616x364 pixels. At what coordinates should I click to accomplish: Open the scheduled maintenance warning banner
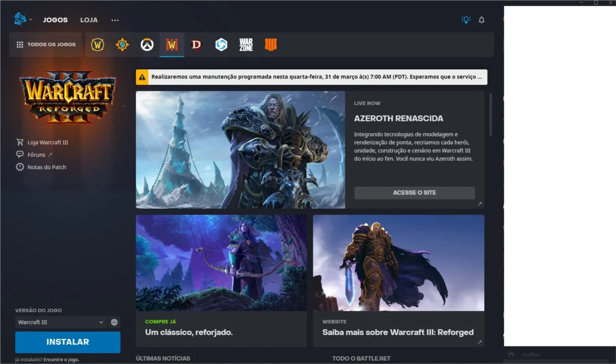click(312, 77)
